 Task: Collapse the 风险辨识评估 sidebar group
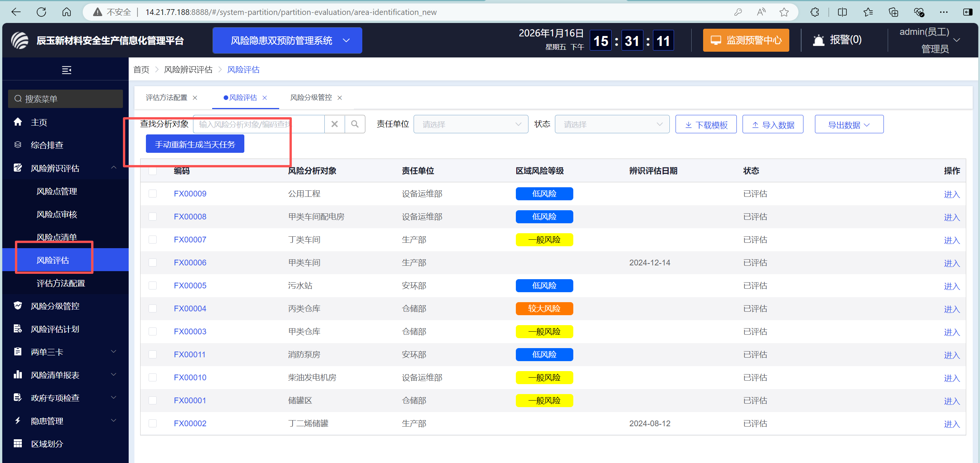tap(65, 168)
